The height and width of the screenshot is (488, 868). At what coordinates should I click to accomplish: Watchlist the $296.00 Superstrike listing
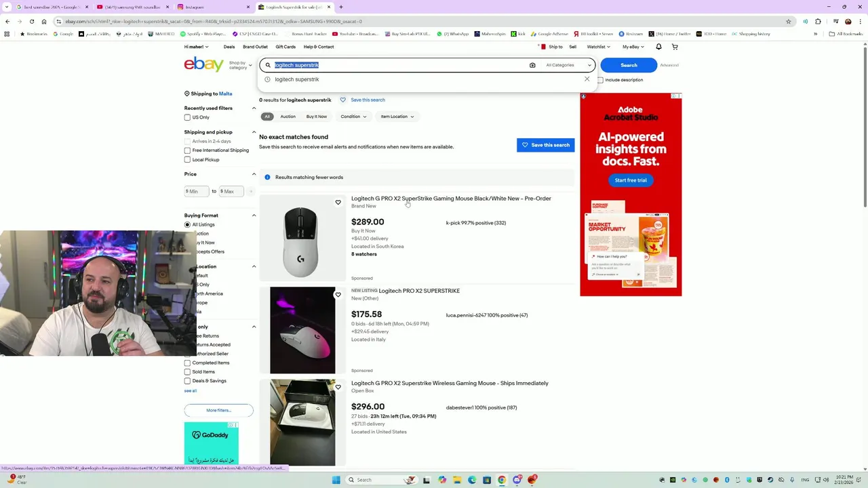pos(338,387)
